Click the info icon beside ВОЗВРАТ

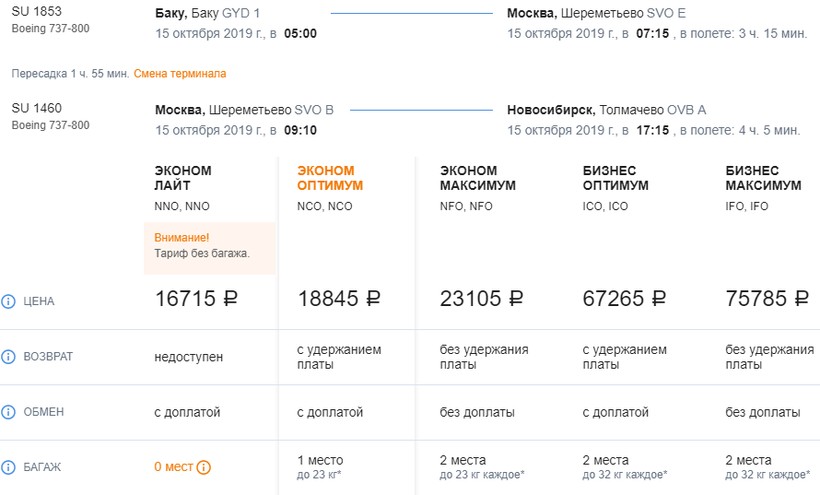tap(9, 357)
